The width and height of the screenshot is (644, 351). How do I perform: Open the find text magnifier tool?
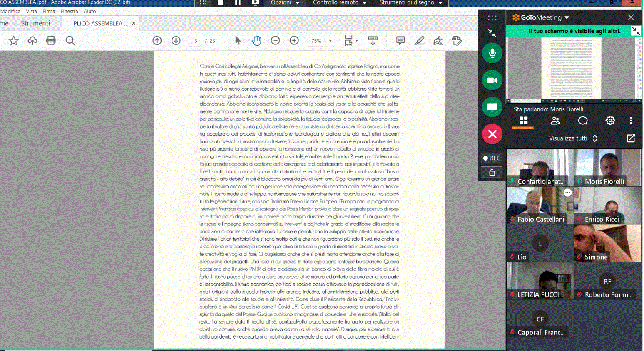[70, 40]
